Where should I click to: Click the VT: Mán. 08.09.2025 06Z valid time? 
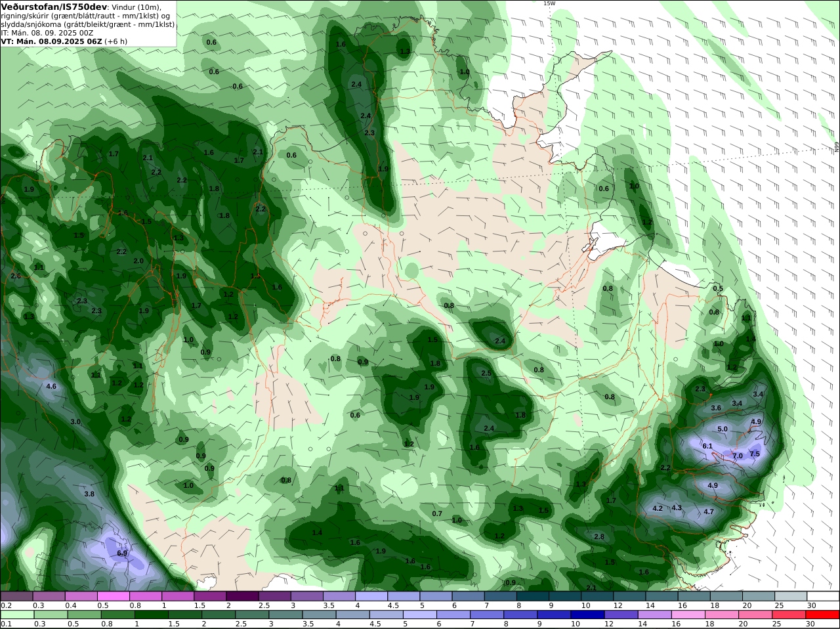52,41
